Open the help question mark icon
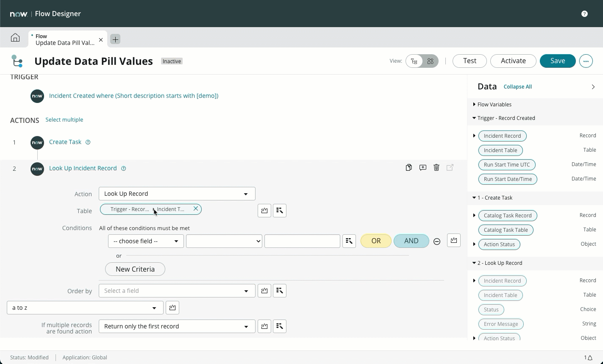 pyautogui.click(x=584, y=14)
